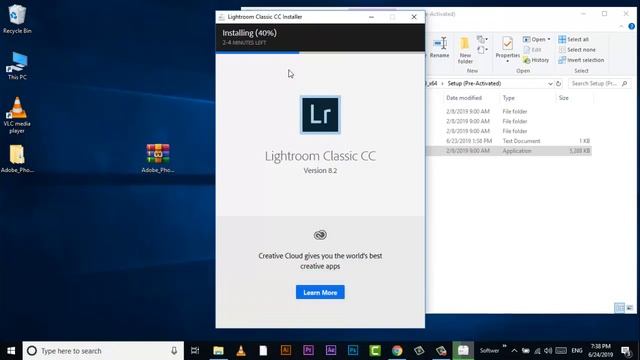Open Task View from the taskbar
The height and width of the screenshot is (360, 640).
[195, 351]
